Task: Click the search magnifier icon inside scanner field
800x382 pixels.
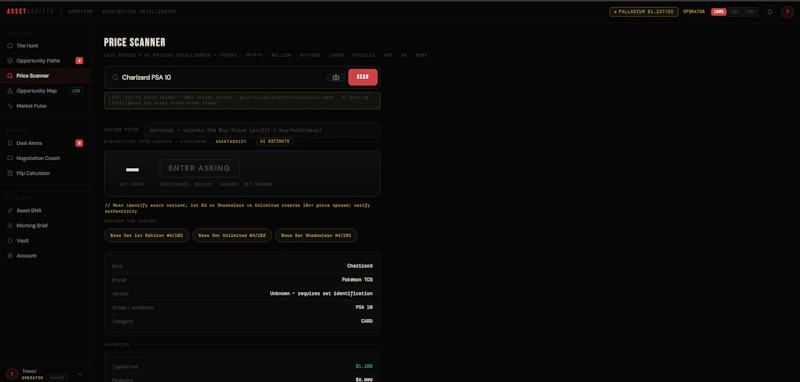Action: point(115,78)
